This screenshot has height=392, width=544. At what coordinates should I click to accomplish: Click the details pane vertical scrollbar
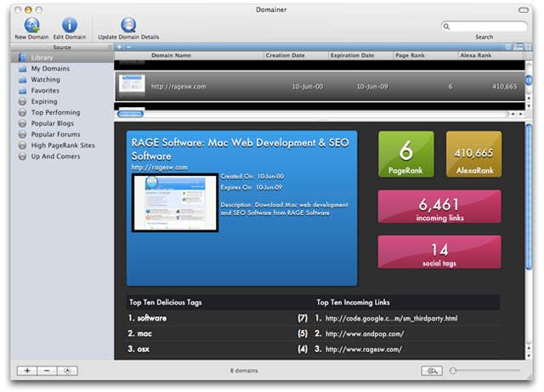coord(529,196)
